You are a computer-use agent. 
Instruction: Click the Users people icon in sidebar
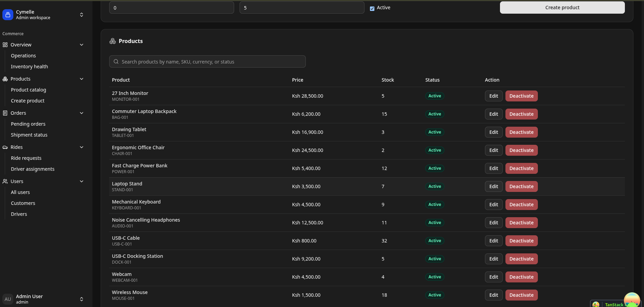pyautogui.click(x=5, y=181)
